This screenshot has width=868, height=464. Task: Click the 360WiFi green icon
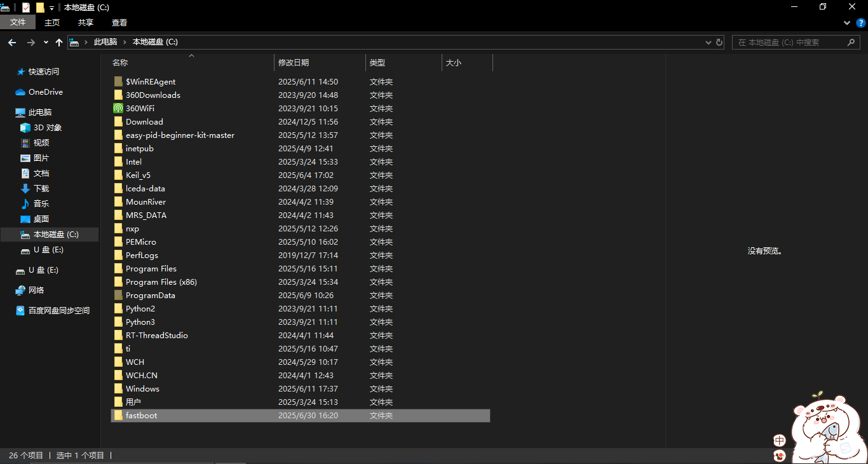(x=118, y=108)
